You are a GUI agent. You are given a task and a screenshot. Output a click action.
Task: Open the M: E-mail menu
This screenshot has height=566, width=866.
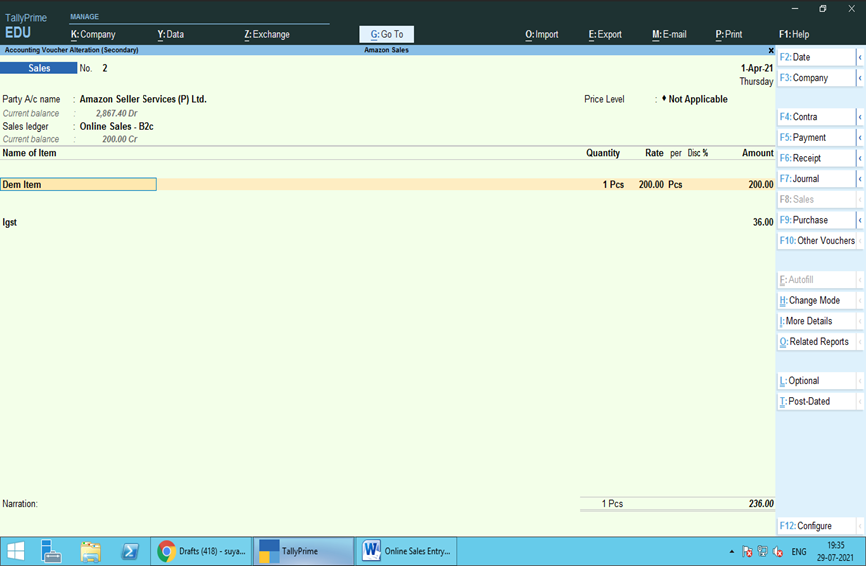669,34
